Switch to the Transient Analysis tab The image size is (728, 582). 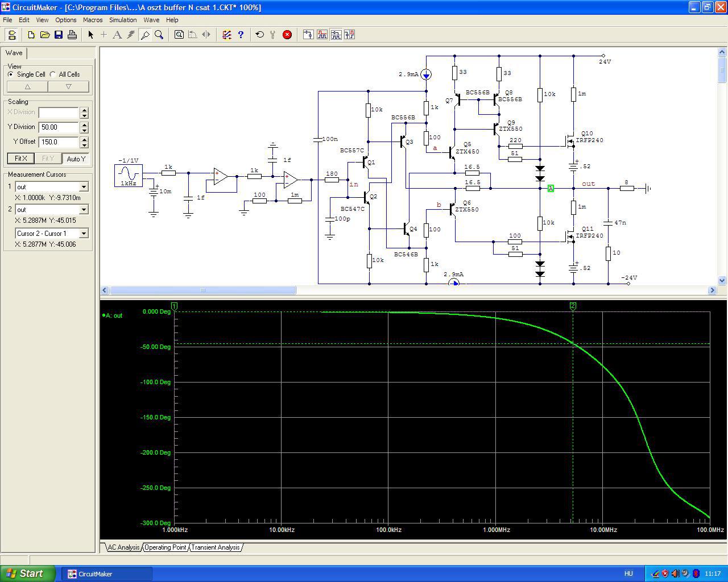click(x=215, y=547)
